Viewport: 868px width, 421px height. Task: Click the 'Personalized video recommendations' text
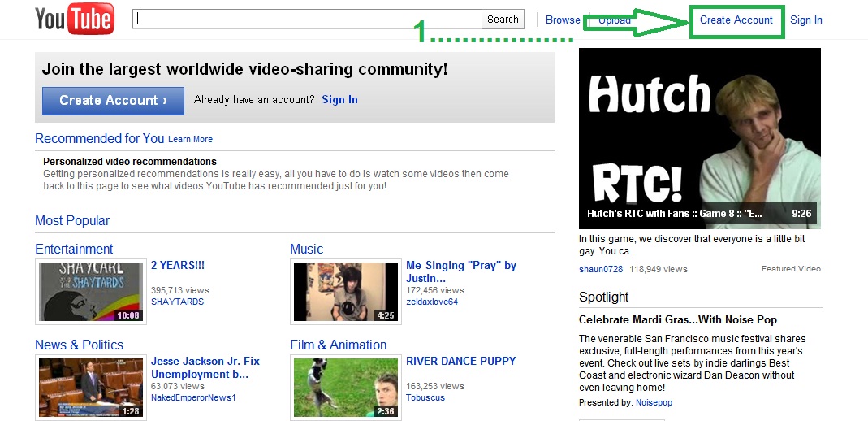click(130, 162)
